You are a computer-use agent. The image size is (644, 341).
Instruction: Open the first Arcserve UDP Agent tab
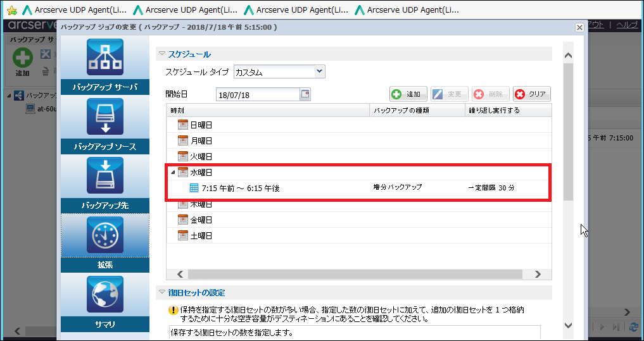click(74, 10)
